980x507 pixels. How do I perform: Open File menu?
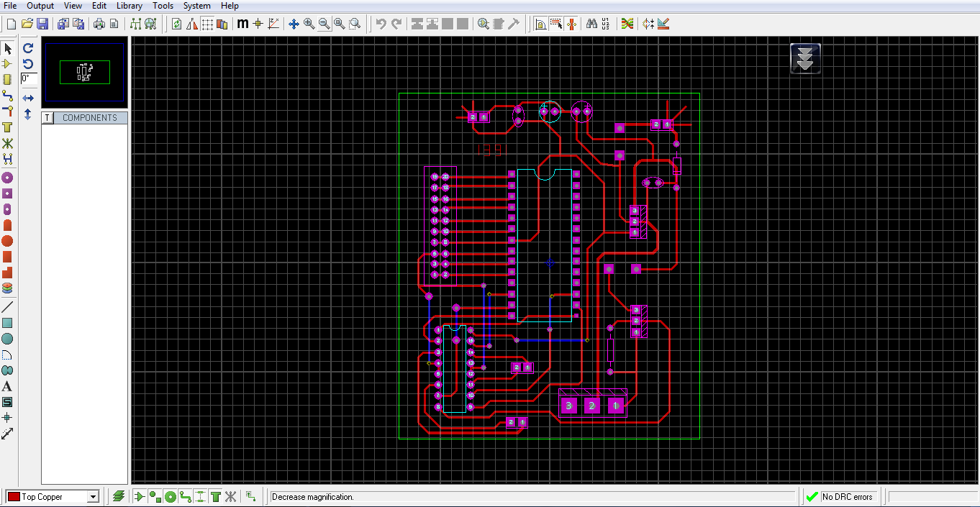(10, 6)
